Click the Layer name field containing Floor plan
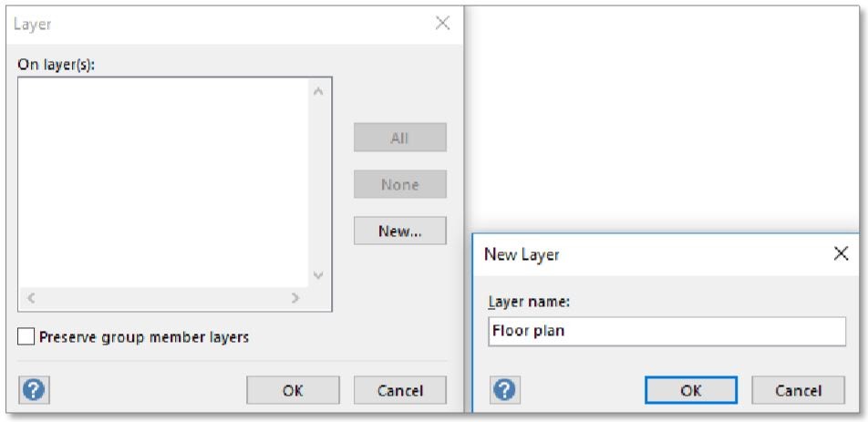 tap(667, 331)
